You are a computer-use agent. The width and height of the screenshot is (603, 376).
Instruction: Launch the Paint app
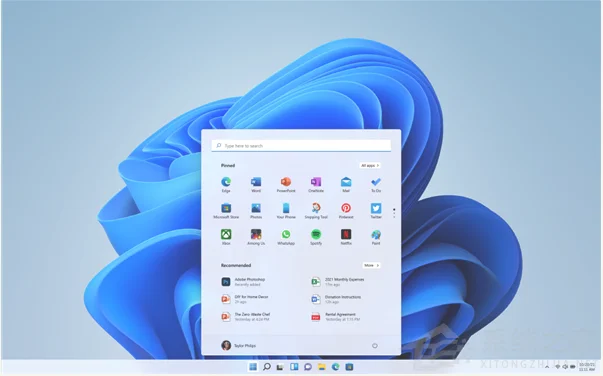tap(376, 237)
